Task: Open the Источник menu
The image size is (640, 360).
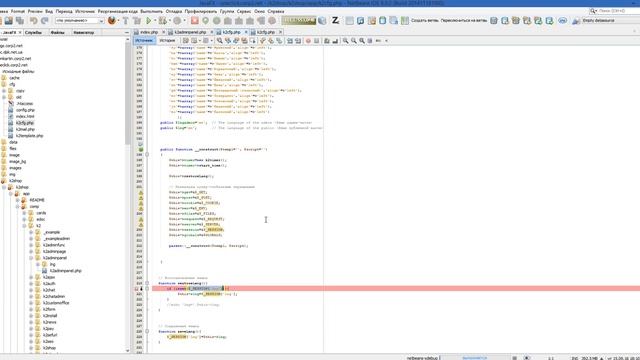Action: tap(84, 11)
